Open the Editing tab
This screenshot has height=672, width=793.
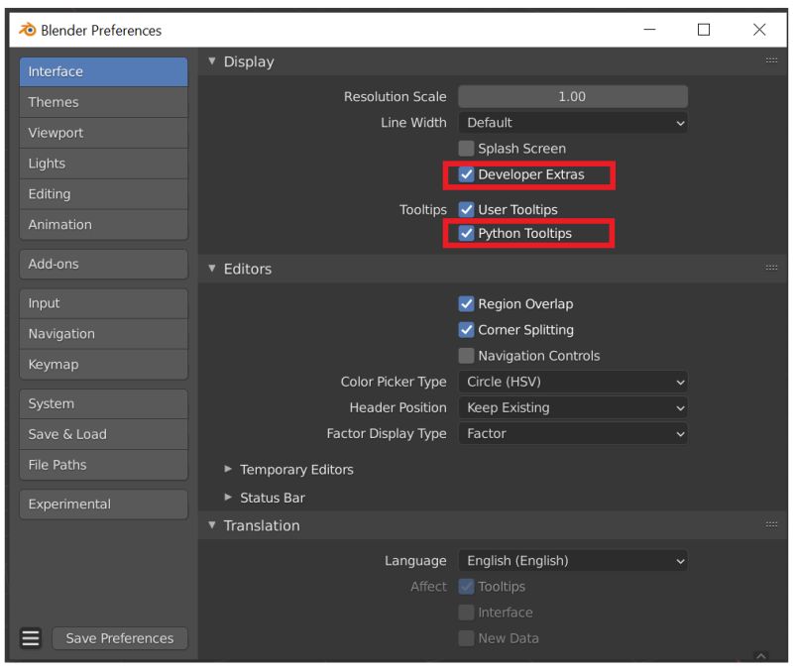pyautogui.click(x=104, y=194)
